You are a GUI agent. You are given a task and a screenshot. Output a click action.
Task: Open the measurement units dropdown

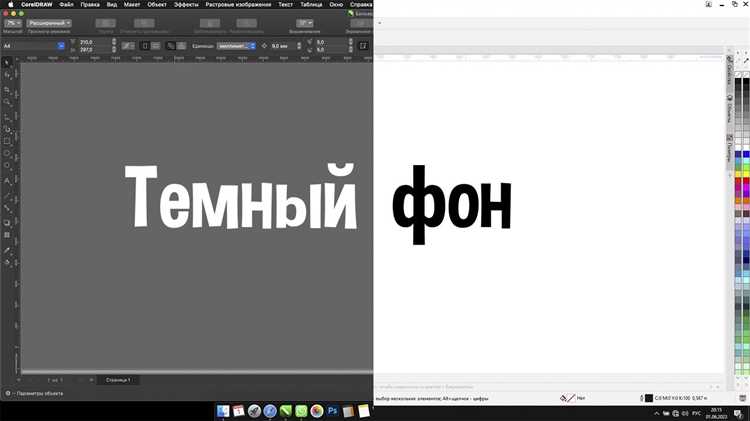pos(251,46)
